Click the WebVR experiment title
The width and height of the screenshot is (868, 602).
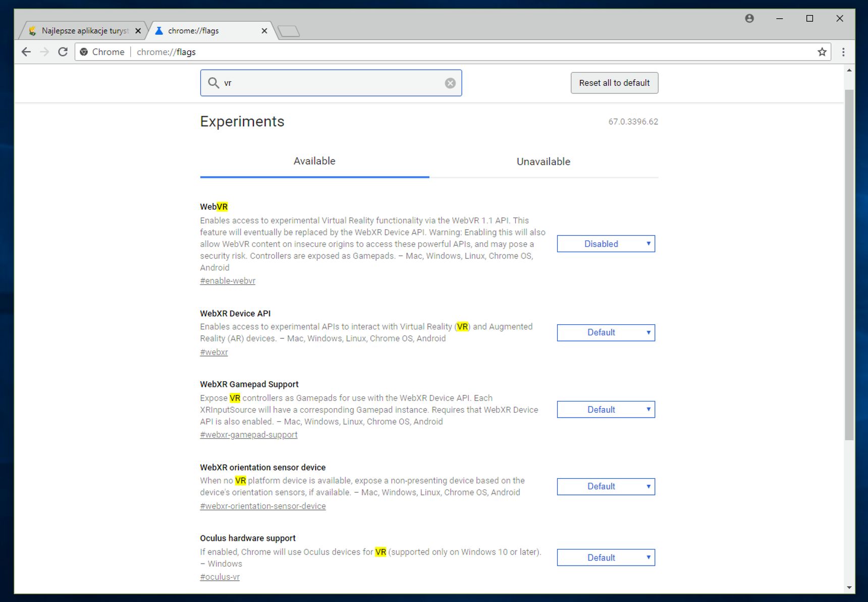point(214,207)
